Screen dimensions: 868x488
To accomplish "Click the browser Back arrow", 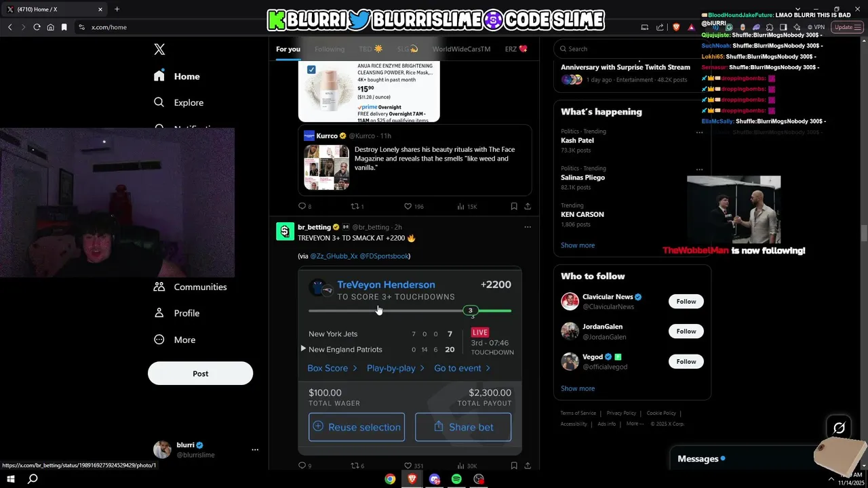I will tap(9, 27).
